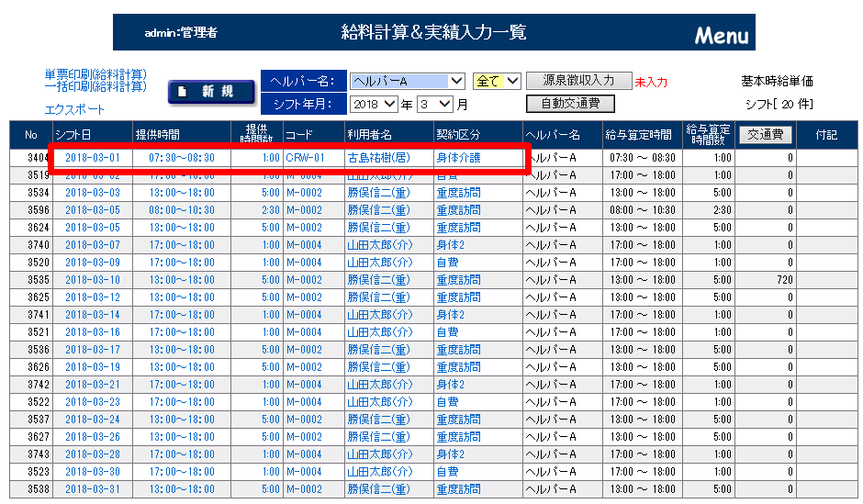Open the yellow 全て filter dropdown
Image resolution: width=863 pixels, height=504 pixels.
[497, 82]
